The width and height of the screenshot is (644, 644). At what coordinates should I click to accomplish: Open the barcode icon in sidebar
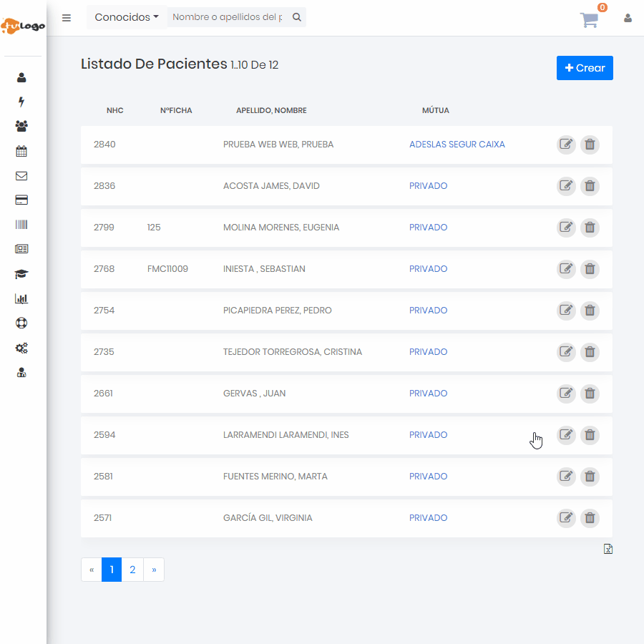pos(21,225)
